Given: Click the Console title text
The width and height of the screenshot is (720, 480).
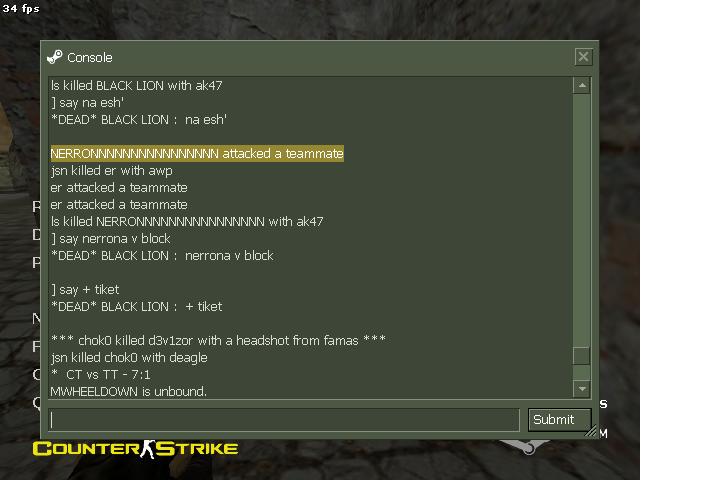Looking at the screenshot, I should (x=90, y=57).
